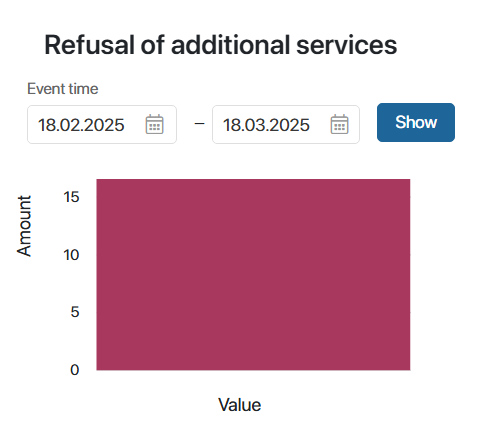
Task: Click the 10 tick on Amount axis
Action: tap(71, 255)
